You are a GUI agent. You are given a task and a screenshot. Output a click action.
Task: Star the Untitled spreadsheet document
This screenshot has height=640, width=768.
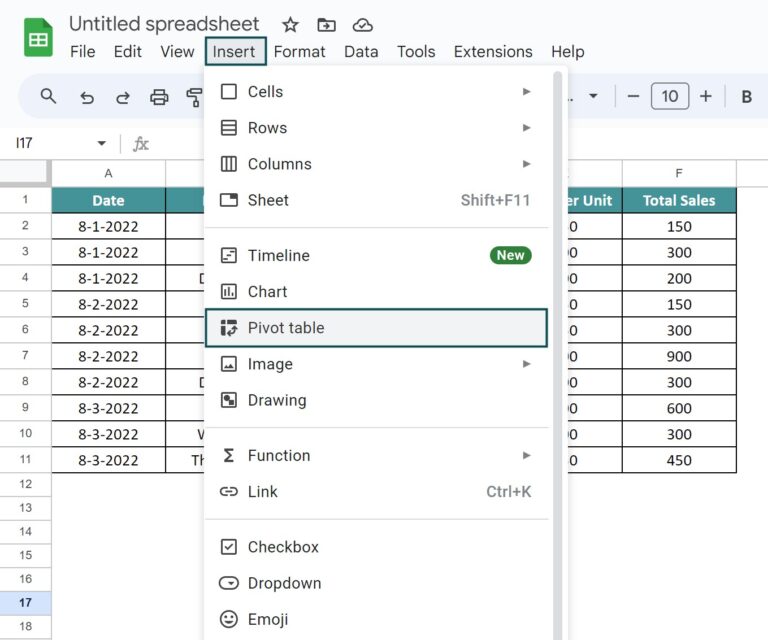290,24
